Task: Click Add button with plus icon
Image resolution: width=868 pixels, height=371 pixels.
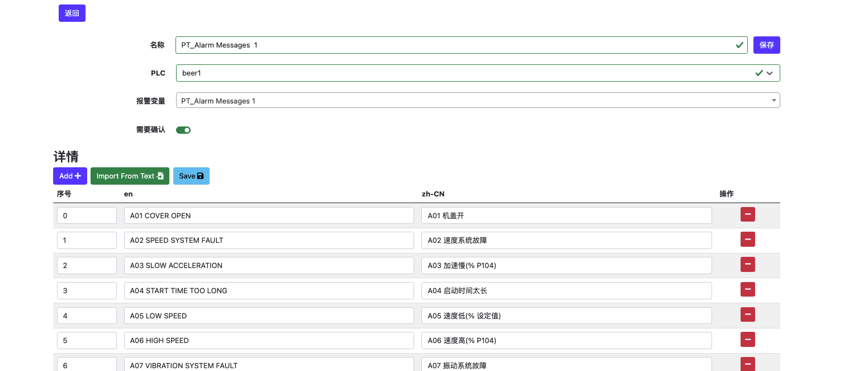Action: [x=70, y=176]
